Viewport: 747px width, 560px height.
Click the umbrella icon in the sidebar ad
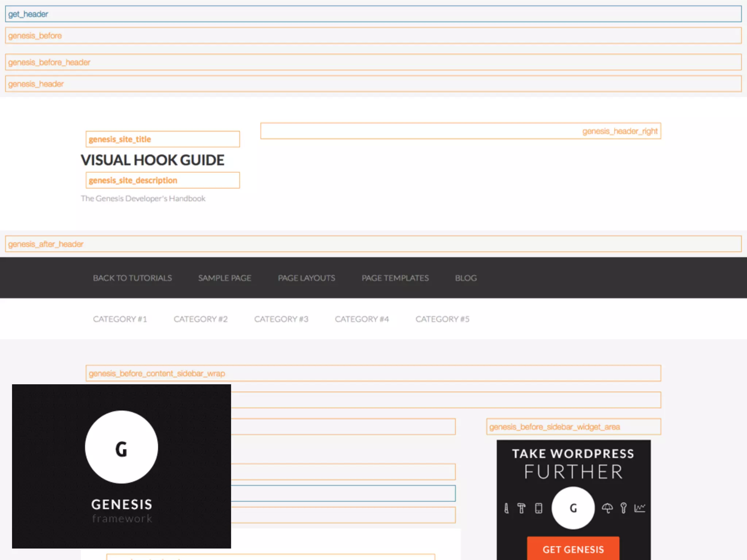click(x=607, y=508)
